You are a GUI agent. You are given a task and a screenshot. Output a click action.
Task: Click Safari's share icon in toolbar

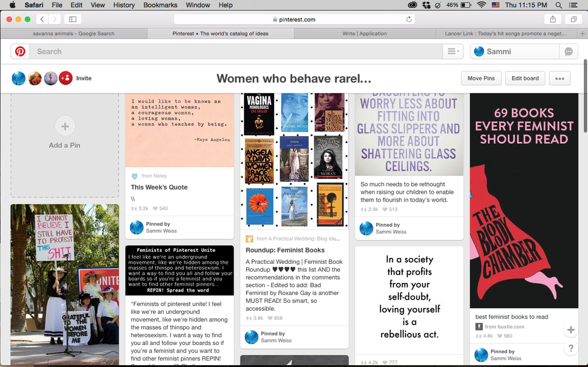pyautogui.click(x=552, y=19)
